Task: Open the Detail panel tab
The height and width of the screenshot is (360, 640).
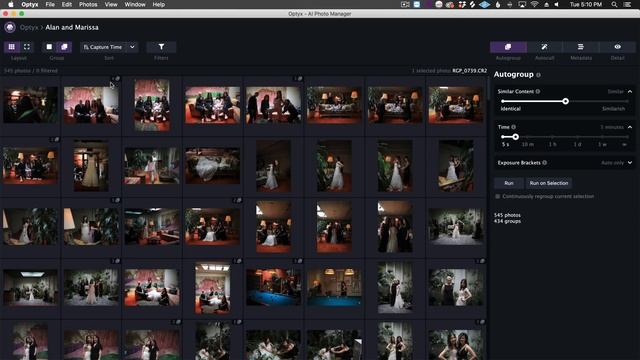Action: pos(618,47)
